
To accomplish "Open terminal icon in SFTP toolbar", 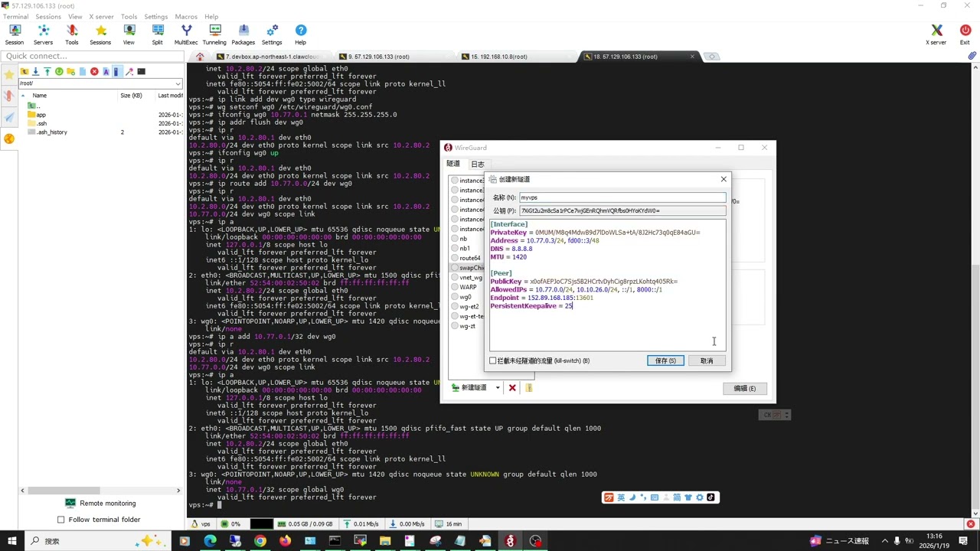I will click(x=141, y=72).
